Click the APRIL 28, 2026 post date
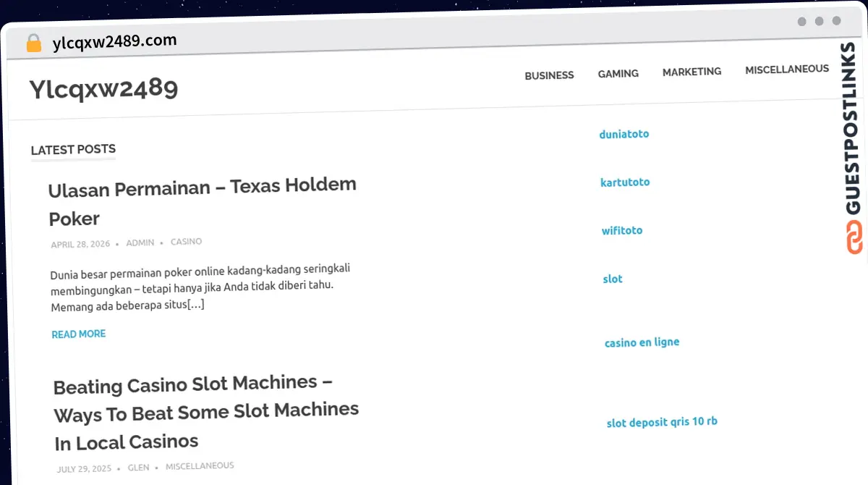868x485 pixels. [x=80, y=245]
